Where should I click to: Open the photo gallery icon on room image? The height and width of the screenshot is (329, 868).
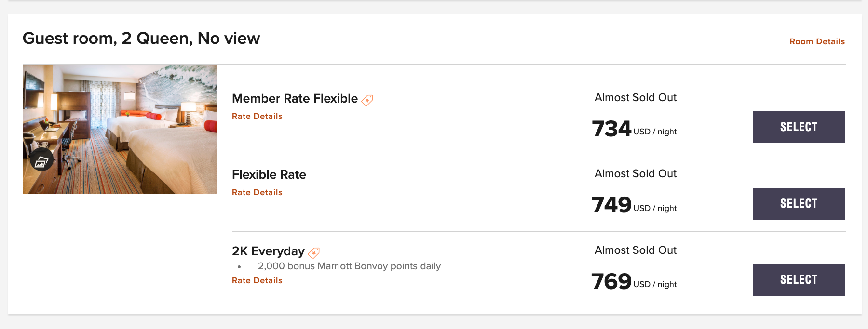(41, 161)
